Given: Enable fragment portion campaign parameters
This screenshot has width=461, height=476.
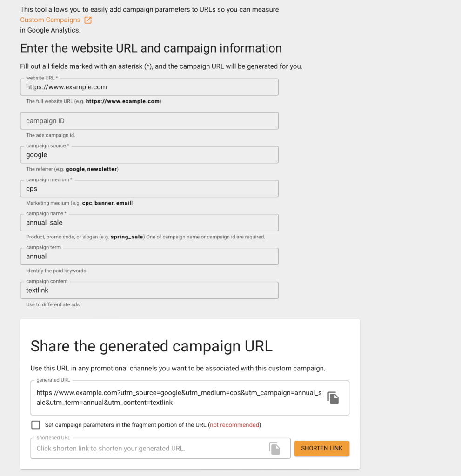Looking at the screenshot, I should (x=35, y=424).
